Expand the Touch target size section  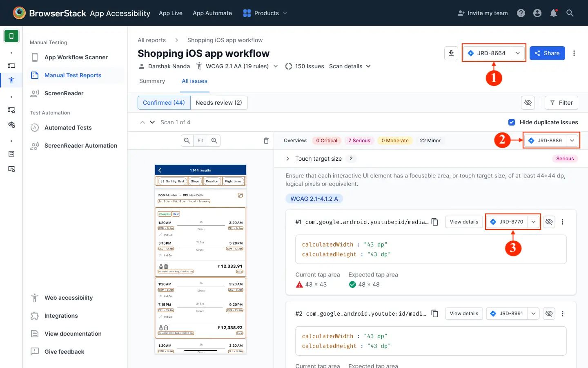(287, 159)
